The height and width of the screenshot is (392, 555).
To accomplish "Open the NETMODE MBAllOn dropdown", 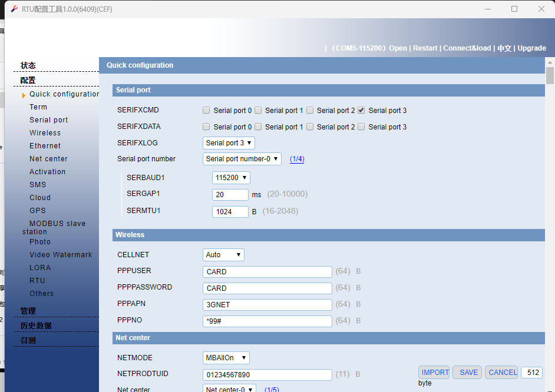I will (x=226, y=358).
